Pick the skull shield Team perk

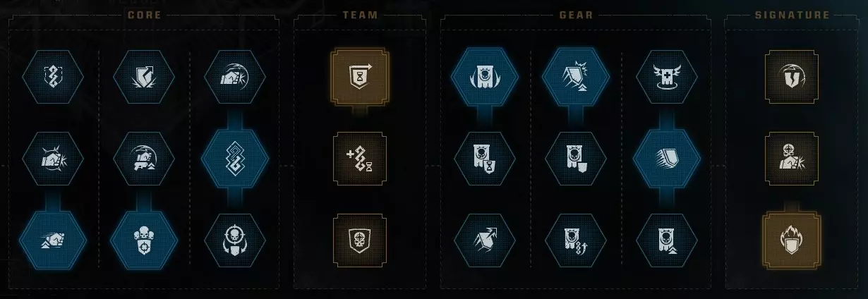[x=360, y=240]
